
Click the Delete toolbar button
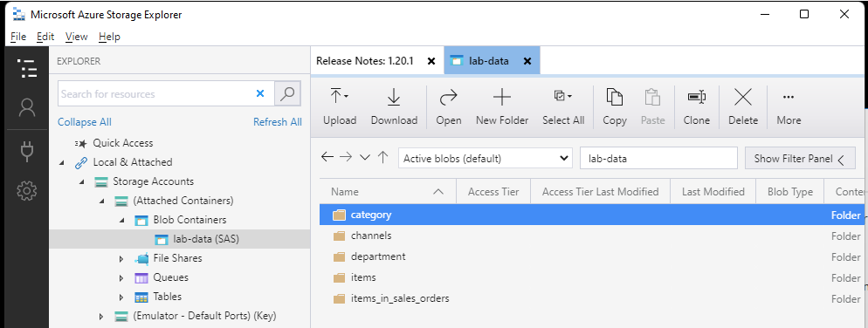(x=742, y=106)
